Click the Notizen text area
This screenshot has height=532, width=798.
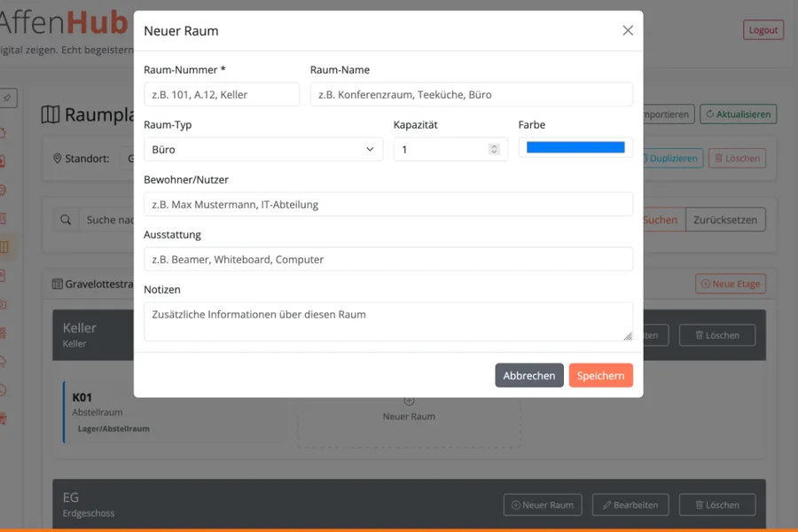(388, 321)
